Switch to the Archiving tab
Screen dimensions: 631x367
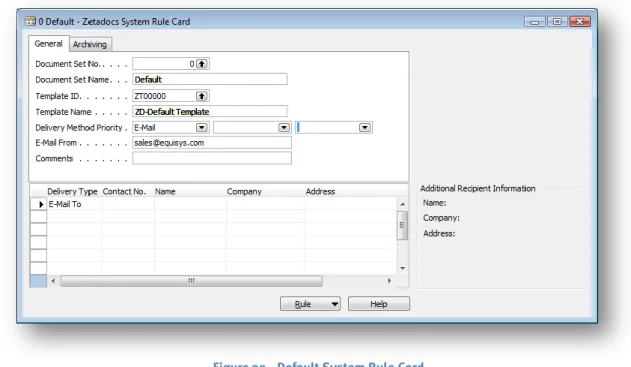pos(90,44)
